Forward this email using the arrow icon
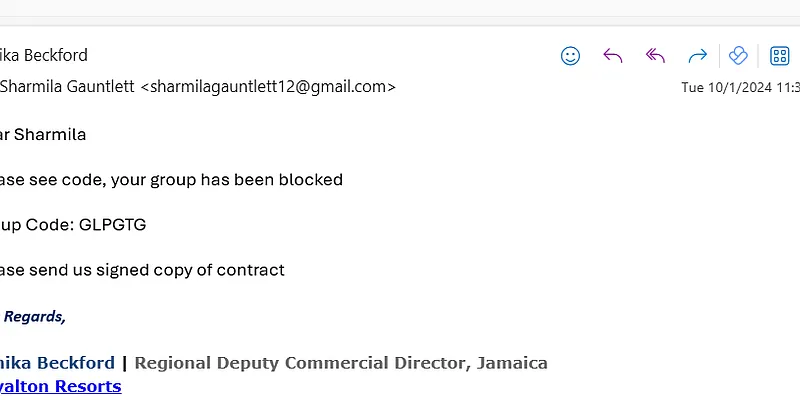800x400 pixels. pos(698,56)
